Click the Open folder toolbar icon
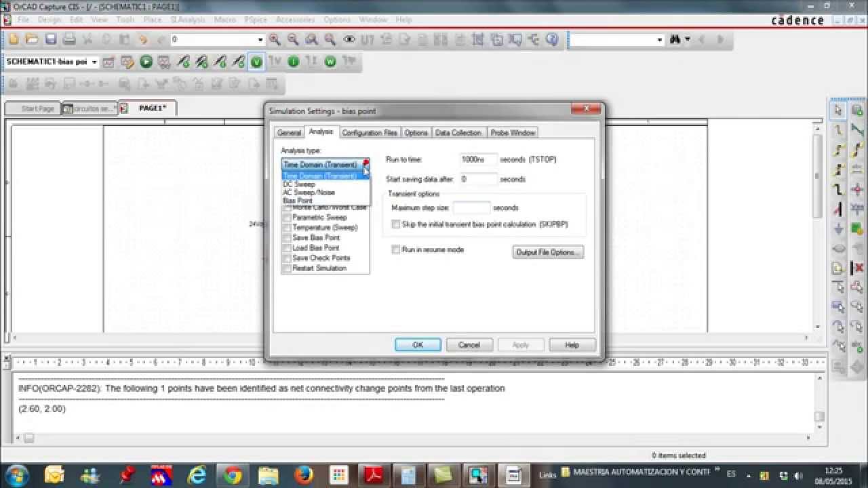This screenshot has width=868, height=488. click(x=32, y=40)
